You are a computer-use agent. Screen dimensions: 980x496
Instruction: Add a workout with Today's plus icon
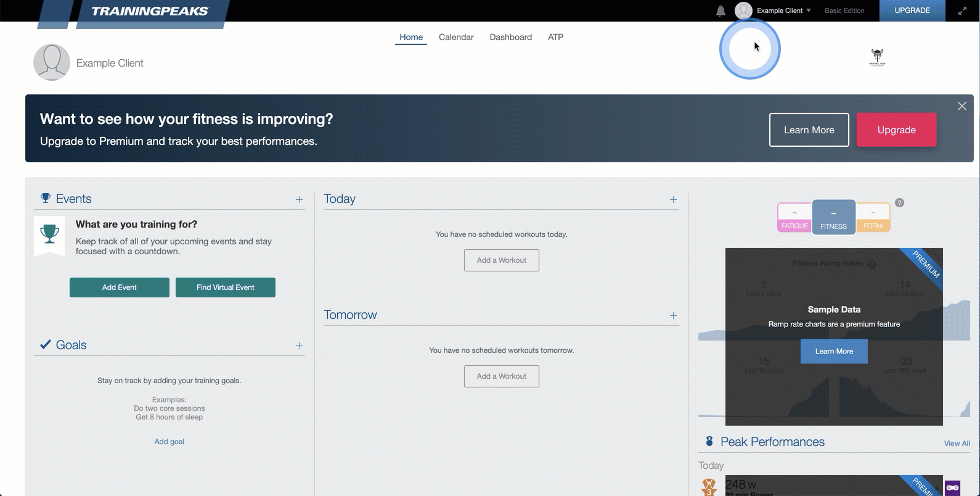click(x=673, y=199)
